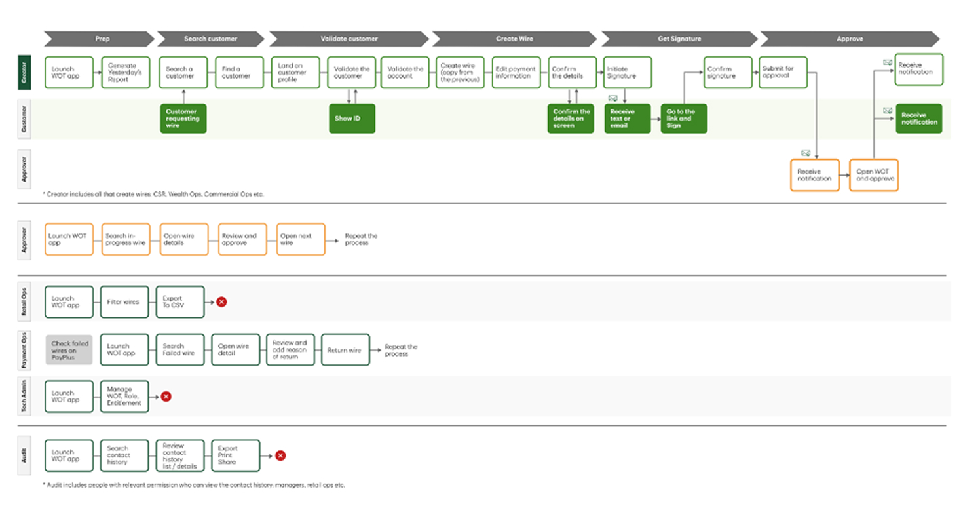Select the Open wire detail step

pyautogui.click(x=235, y=349)
